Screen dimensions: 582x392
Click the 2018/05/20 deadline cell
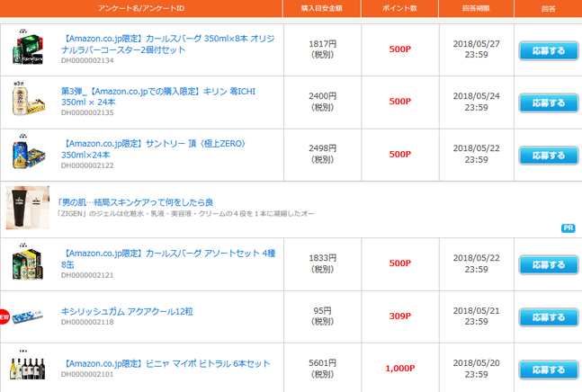[x=476, y=369]
